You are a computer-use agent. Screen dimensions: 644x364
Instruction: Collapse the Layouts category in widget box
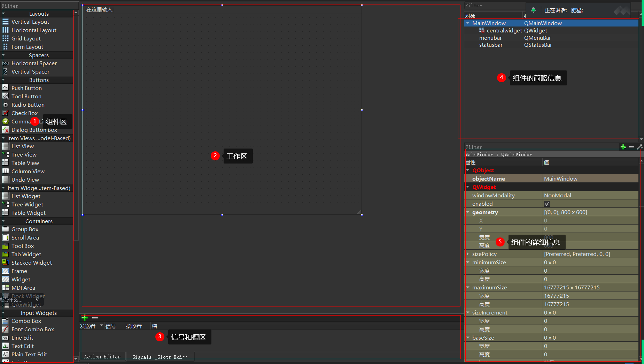pos(3,14)
